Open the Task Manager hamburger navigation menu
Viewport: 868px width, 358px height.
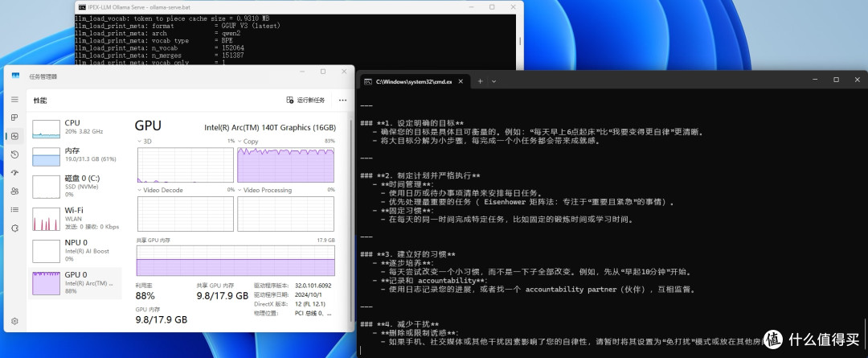point(15,99)
